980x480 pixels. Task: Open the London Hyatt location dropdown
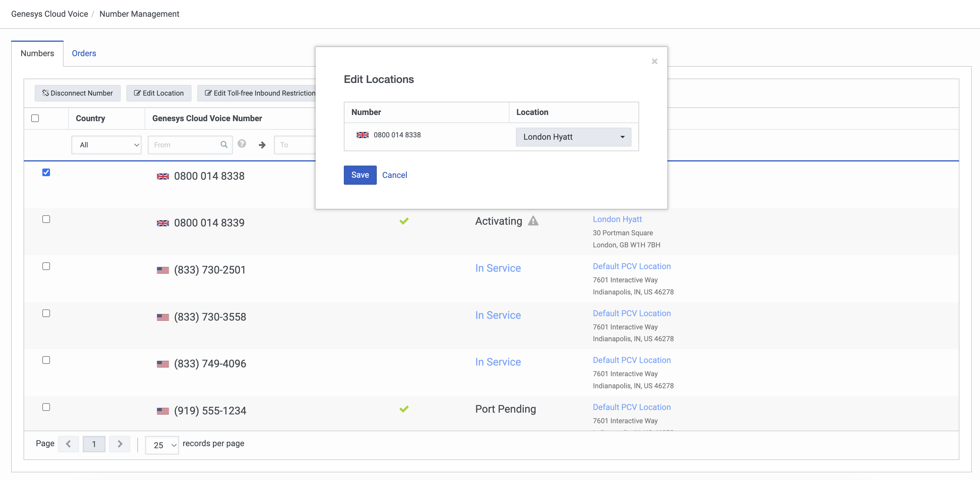click(x=573, y=137)
